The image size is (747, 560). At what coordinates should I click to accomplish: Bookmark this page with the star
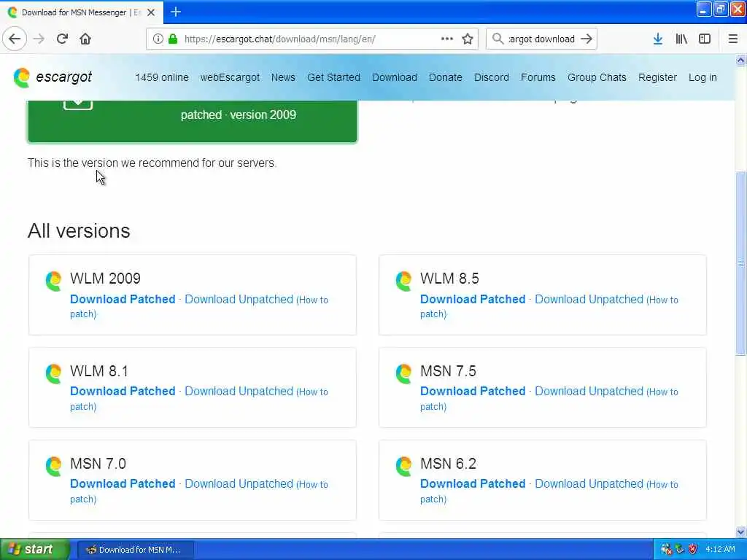[468, 39]
